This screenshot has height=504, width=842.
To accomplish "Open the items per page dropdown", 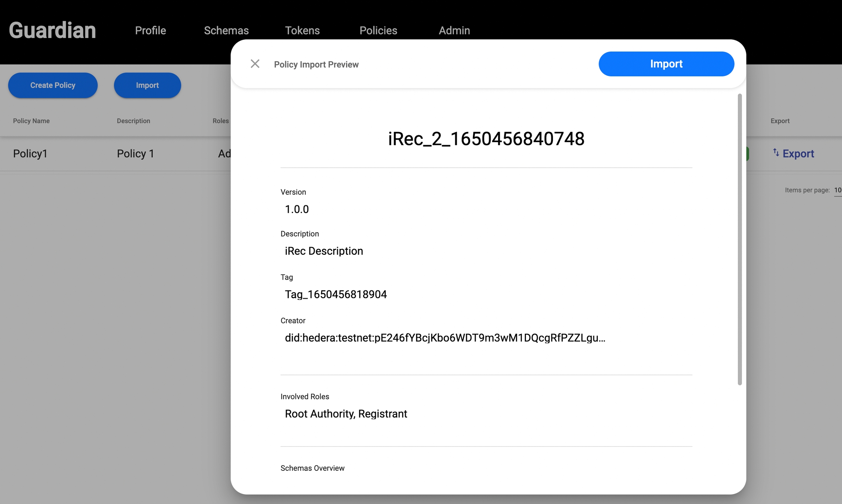I will (x=837, y=190).
